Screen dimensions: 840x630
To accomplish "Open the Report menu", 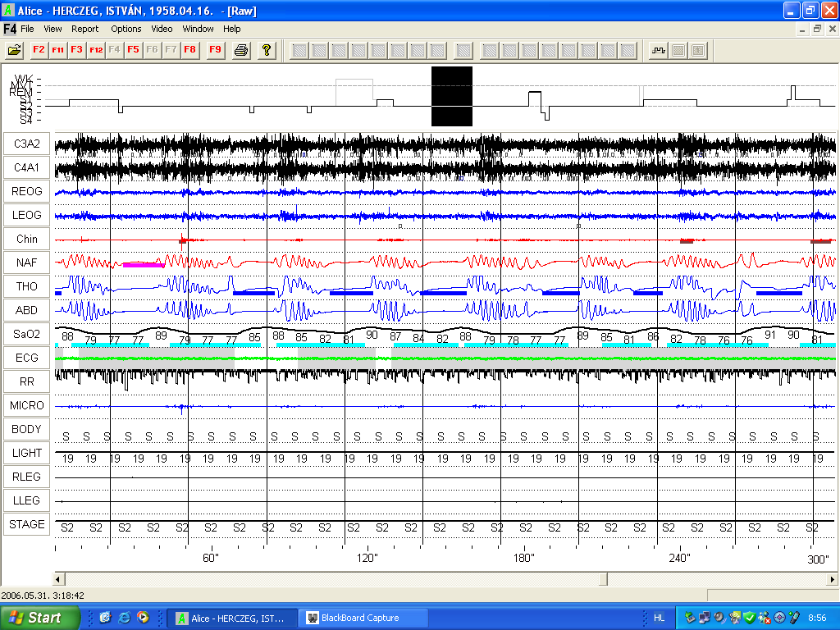I will click(x=84, y=29).
